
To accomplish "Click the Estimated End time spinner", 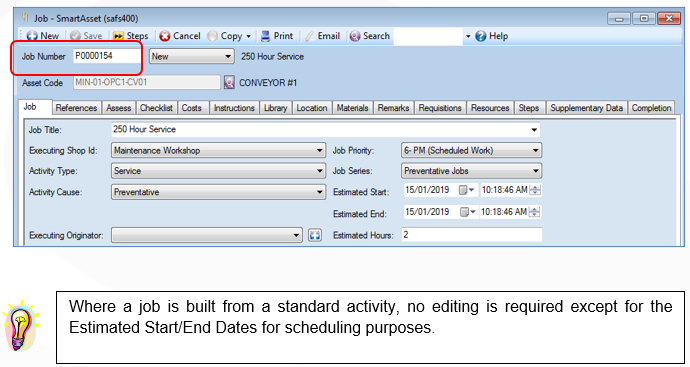I will [535, 212].
